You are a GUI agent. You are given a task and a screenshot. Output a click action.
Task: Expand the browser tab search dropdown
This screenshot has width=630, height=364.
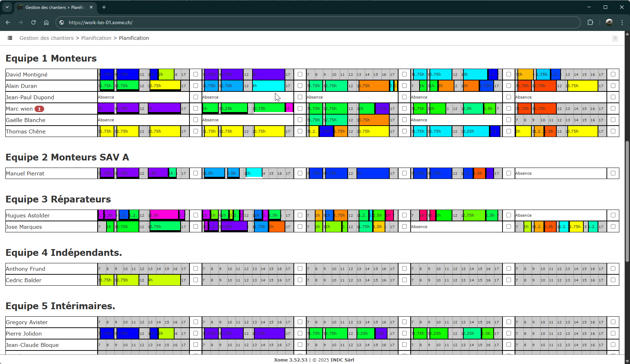point(7,7)
